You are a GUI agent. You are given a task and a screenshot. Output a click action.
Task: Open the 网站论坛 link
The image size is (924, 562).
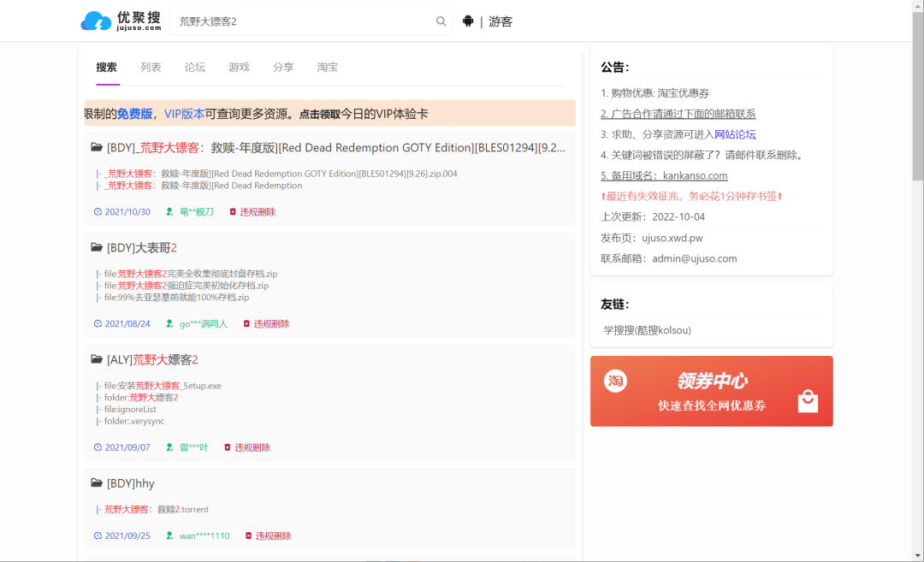(x=735, y=134)
